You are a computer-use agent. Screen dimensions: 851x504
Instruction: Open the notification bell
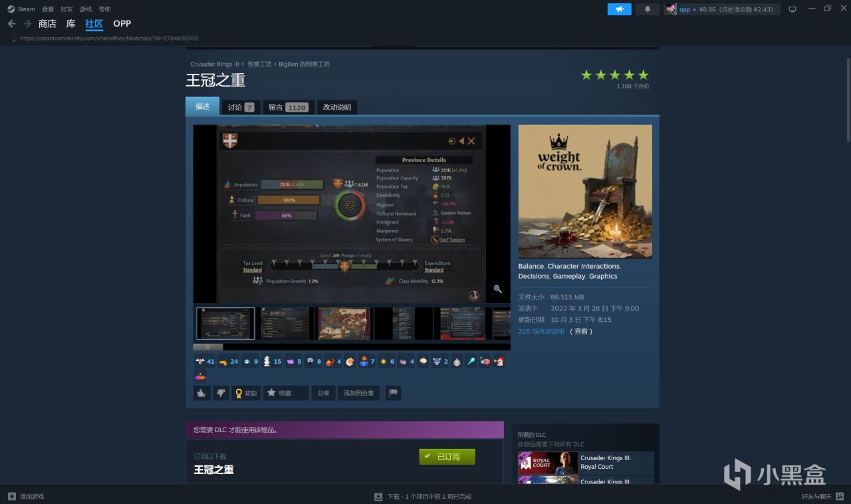648,9
